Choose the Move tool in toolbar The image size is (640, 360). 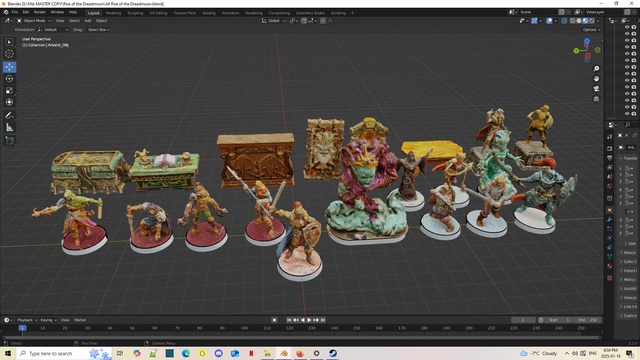coord(9,67)
